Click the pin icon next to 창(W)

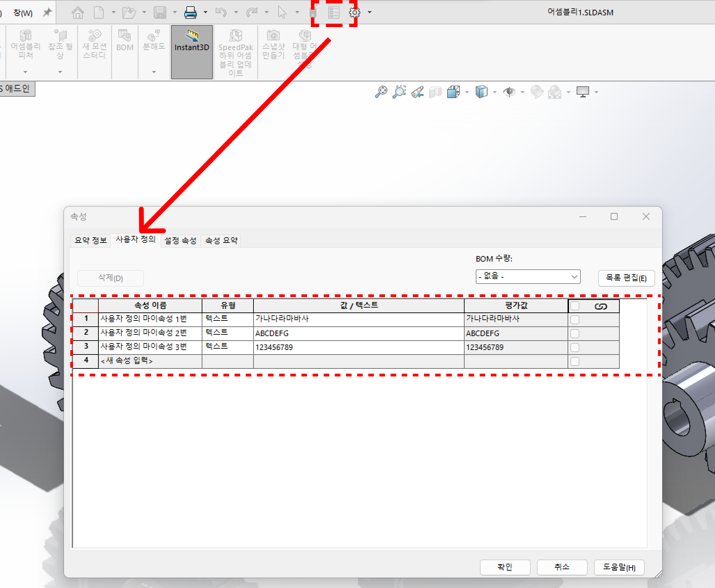47,13
